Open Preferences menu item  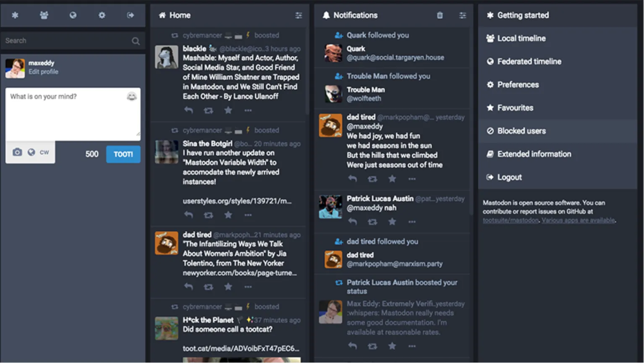[558, 85]
